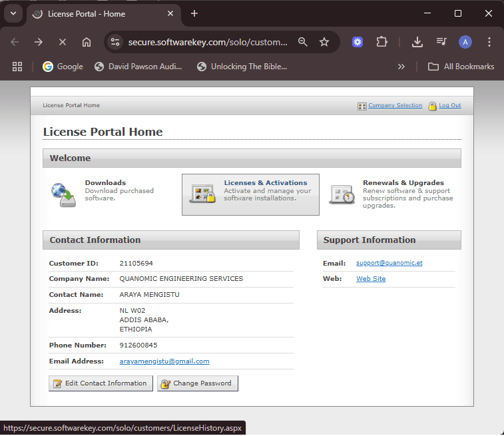Screen dimensions: 504x436
Task: Show hidden bookmarks overflow chevron
Action: (401, 67)
